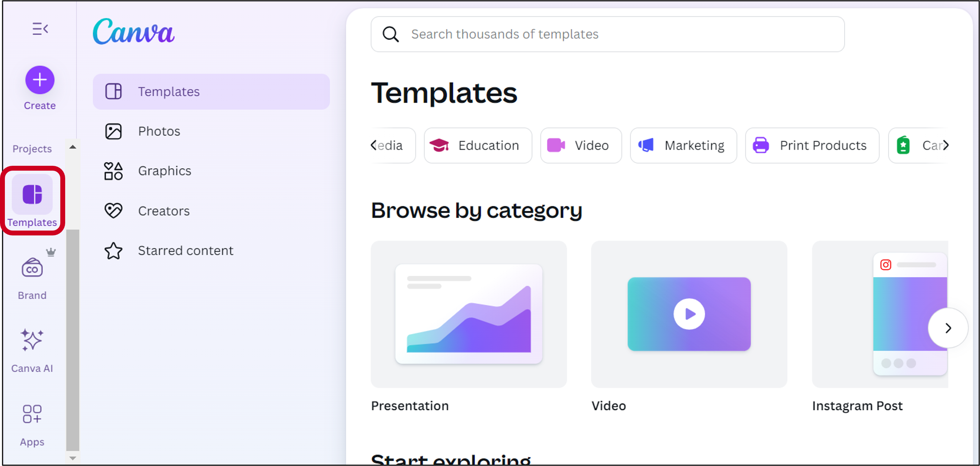Open Photos in side panel
Image resolution: width=980 pixels, height=466 pixels.
click(159, 132)
